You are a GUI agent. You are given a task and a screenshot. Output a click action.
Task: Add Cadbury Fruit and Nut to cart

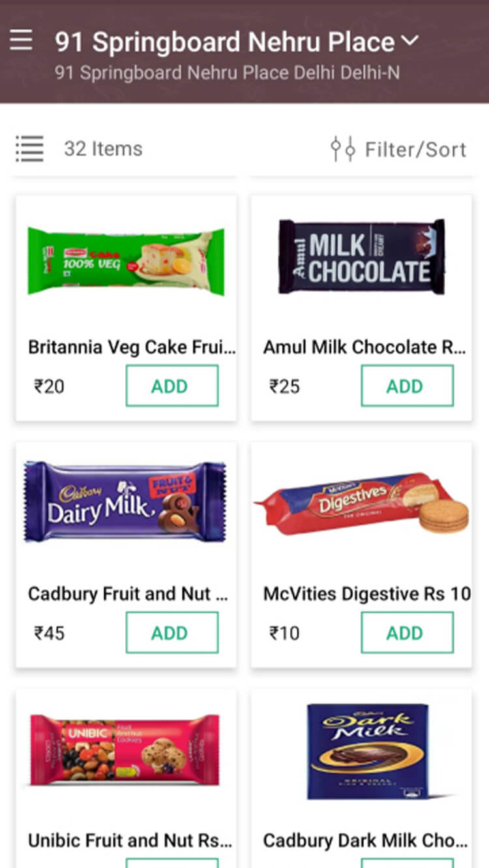(x=171, y=633)
